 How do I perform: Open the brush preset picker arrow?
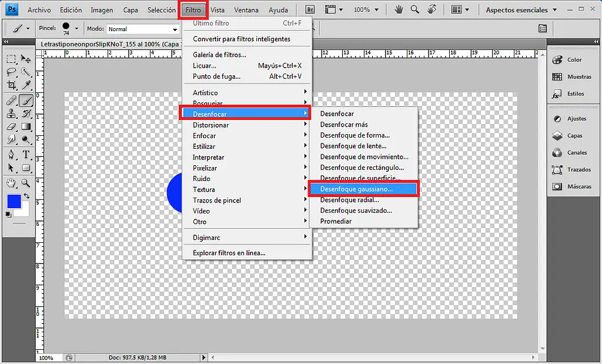pos(76,28)
